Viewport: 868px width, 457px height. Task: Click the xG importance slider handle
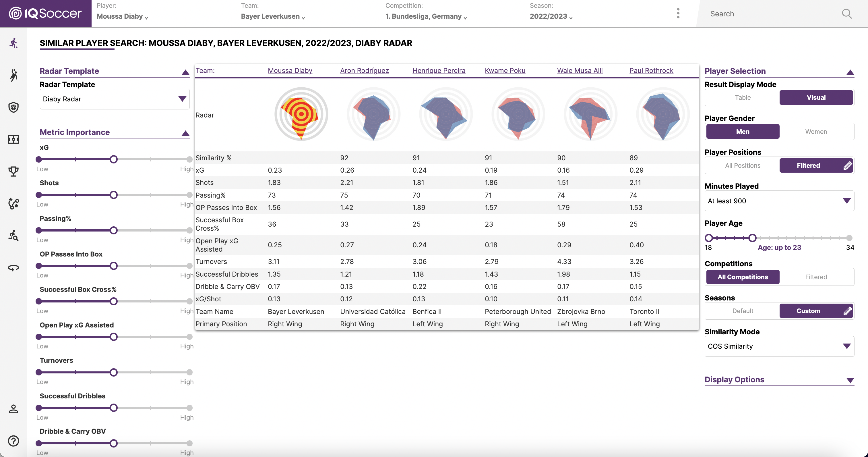[x=114, y=159]
